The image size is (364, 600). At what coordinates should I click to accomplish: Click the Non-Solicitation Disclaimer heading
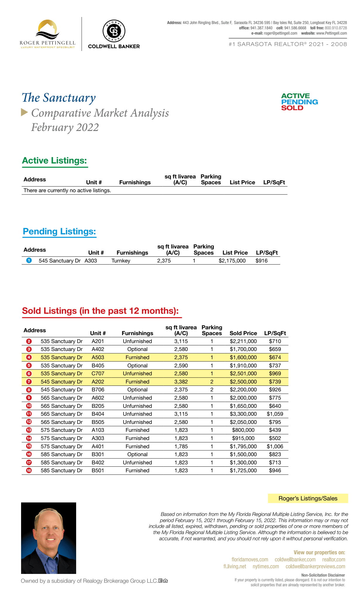coord(323,575)
